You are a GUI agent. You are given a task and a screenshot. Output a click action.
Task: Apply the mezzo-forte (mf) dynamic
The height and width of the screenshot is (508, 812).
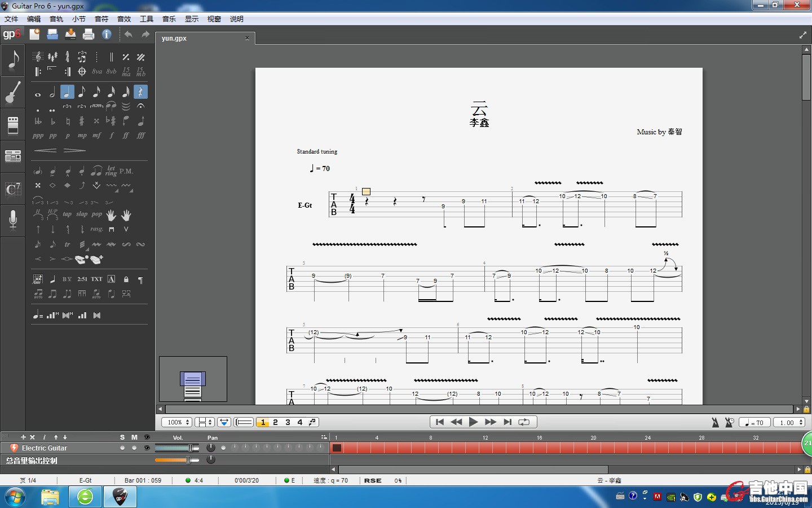click(x=97, y=135)
